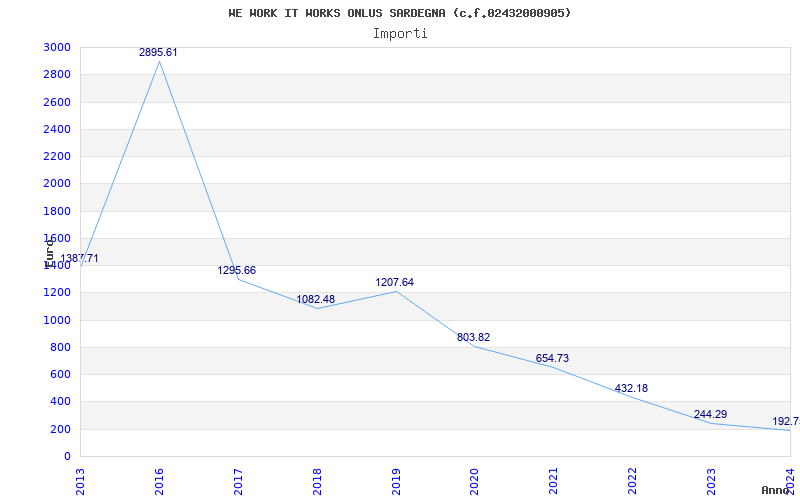The width and height of the screenshot is (800, 500).
Task: Click the 2013 x-axis year label
Action: (80, 481)
